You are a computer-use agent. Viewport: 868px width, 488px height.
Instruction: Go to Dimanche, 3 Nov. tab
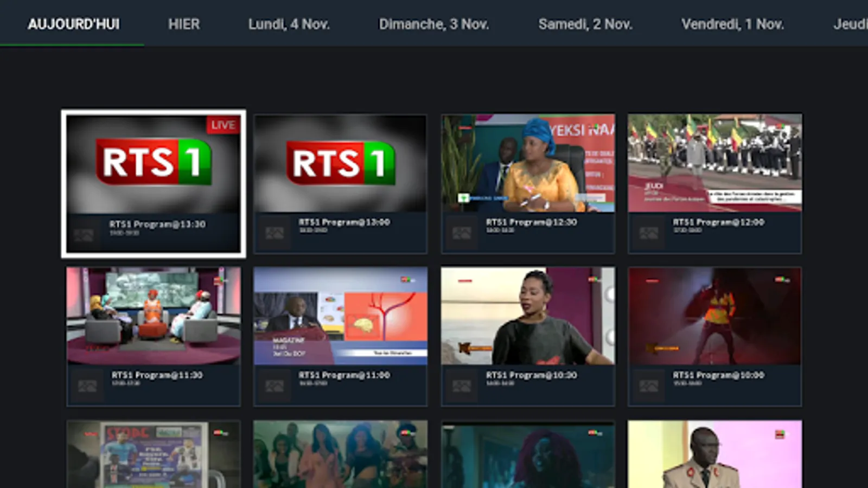434,24
